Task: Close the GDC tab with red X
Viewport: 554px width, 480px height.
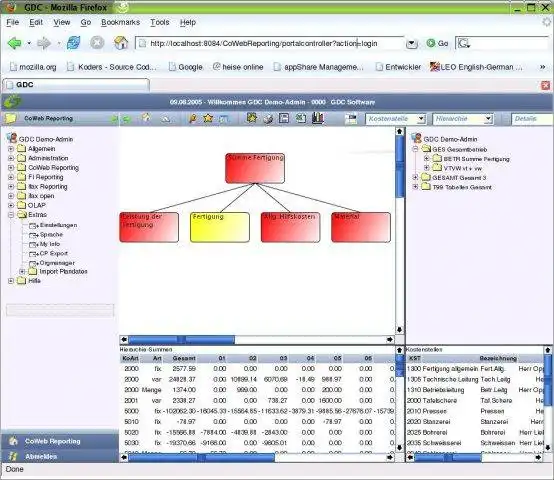Action: click(x=546, y=85)
